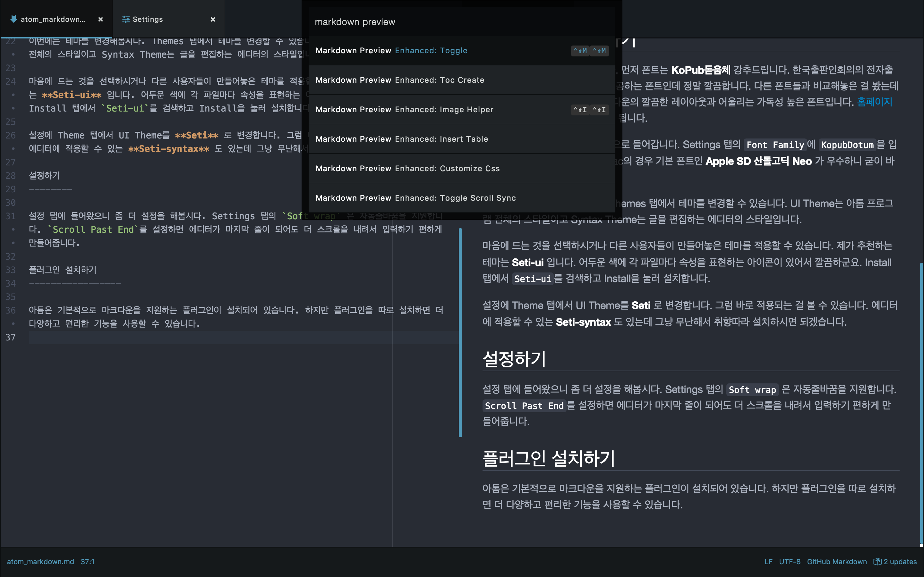
Task: Open the GitHub Markdown grammar selector
Action: point(837,561)
